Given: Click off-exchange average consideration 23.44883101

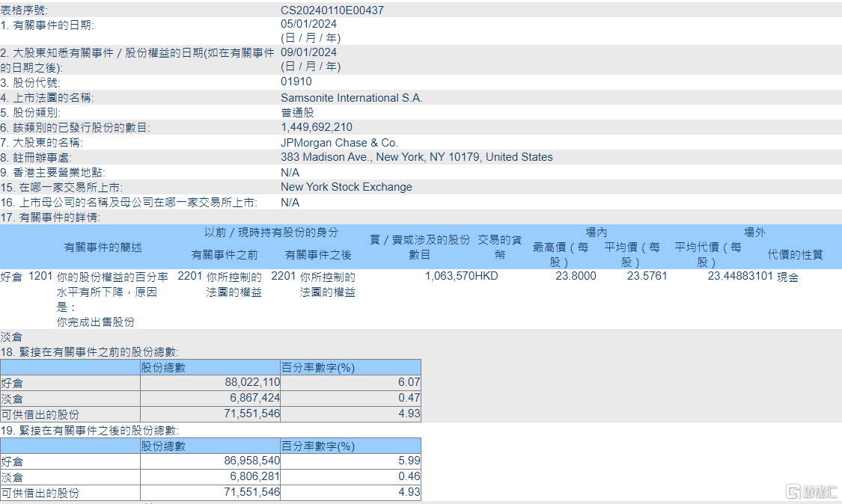Looking at the screenshot, I should 740,277.
